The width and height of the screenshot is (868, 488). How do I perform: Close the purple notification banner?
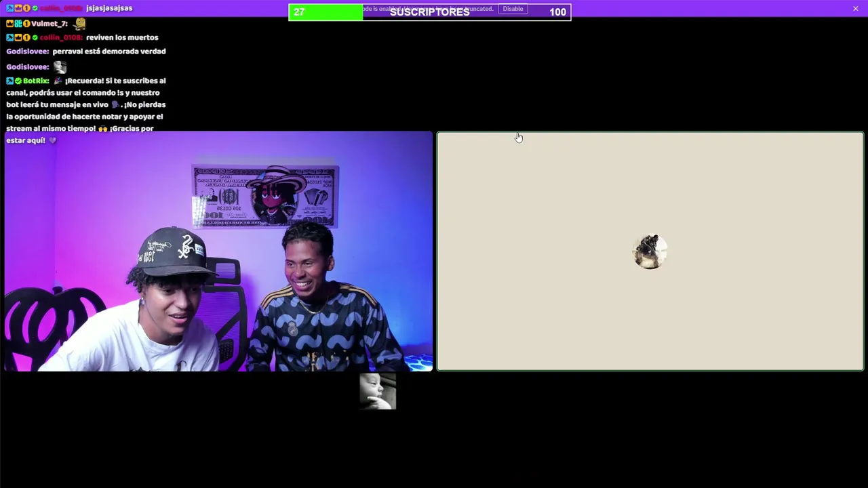pos(856,8)
